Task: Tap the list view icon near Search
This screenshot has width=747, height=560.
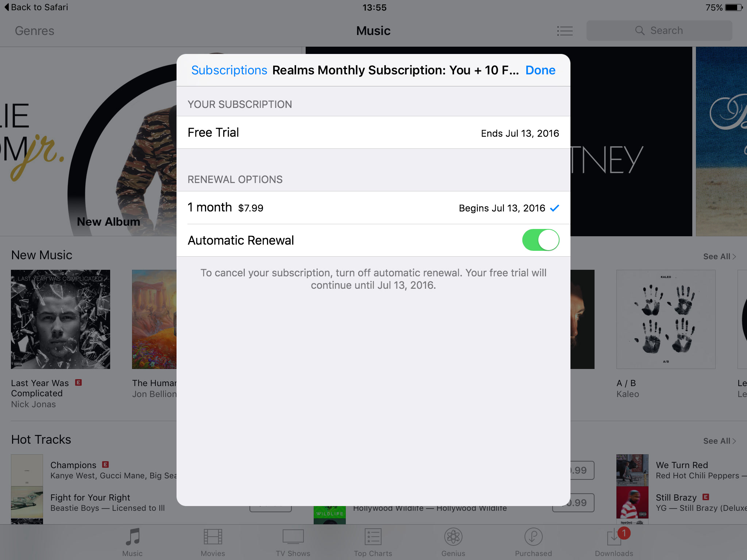Action: point(565,31)
